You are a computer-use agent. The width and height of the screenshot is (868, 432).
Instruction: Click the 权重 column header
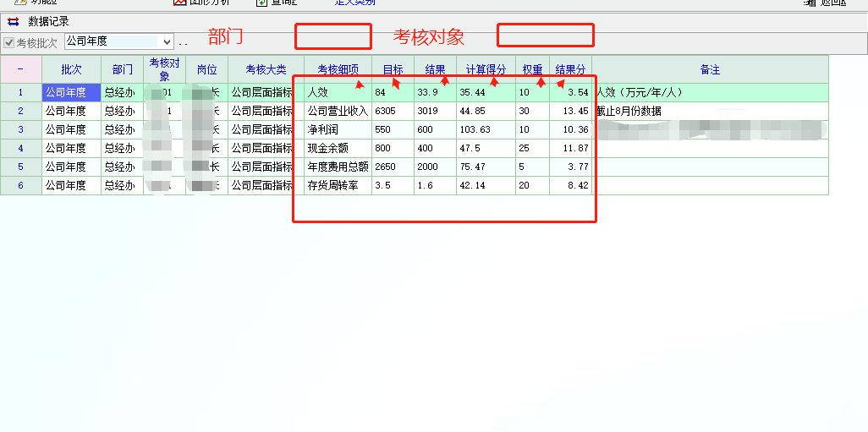click(532, 69)
